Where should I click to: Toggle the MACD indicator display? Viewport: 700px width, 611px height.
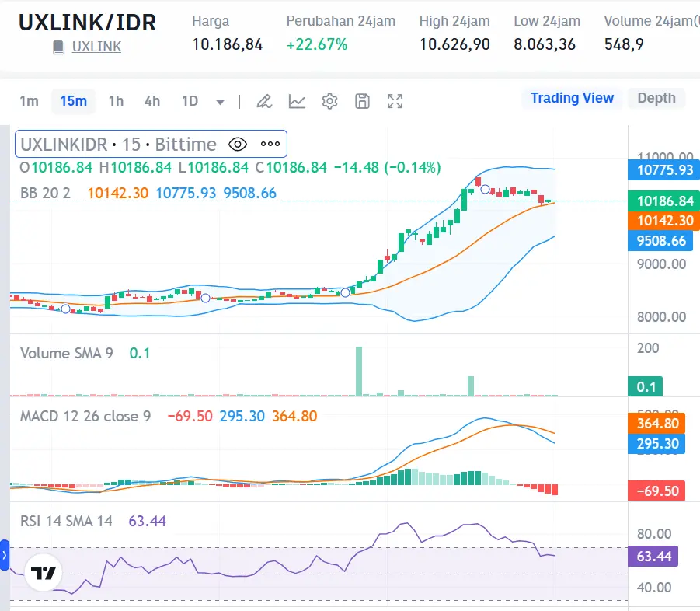click(85, 416)
